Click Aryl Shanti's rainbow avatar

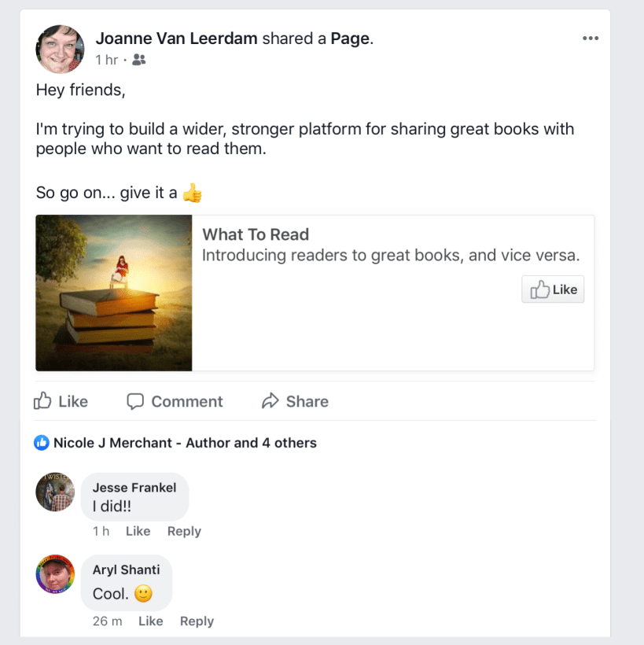(x=55, y=574)
